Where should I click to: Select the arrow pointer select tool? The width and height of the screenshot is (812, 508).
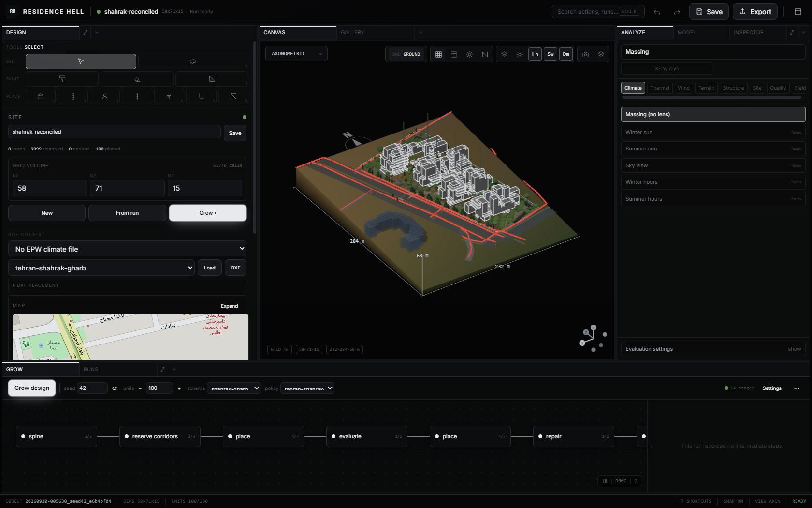(81, 61)
